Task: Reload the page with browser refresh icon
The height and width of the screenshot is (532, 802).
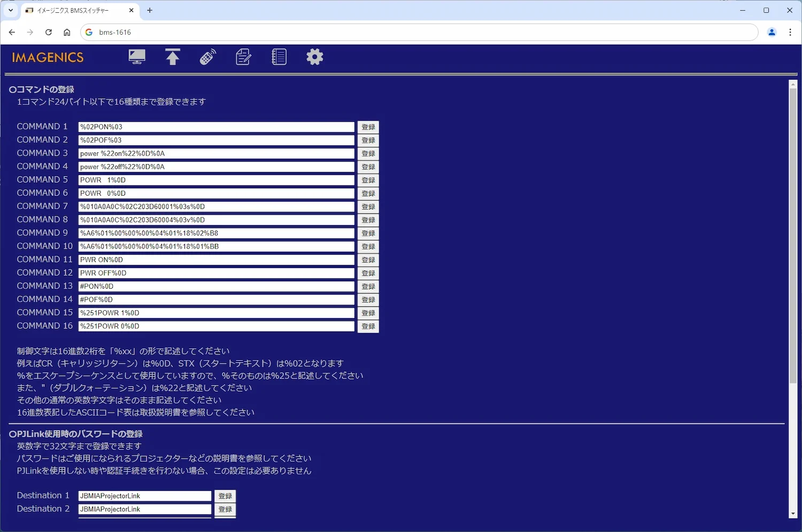Action: coord(49,32)
